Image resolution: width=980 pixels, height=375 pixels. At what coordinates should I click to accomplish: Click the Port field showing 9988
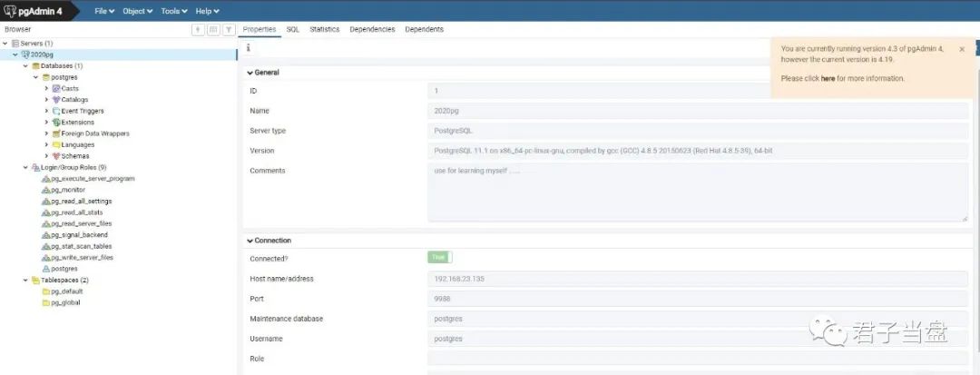click(x=698, y=299)
